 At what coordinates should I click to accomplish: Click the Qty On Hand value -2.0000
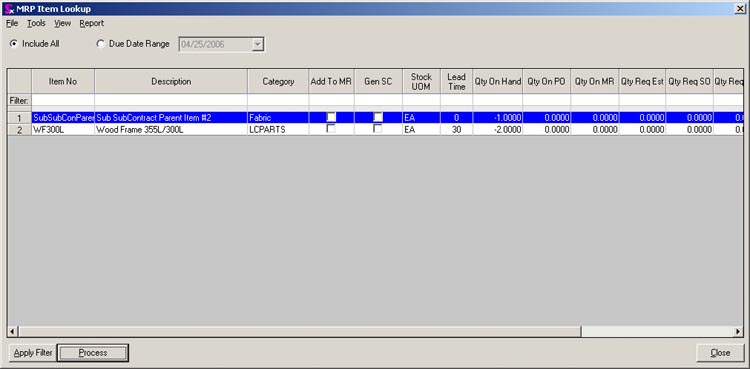(x=497, y=130)
